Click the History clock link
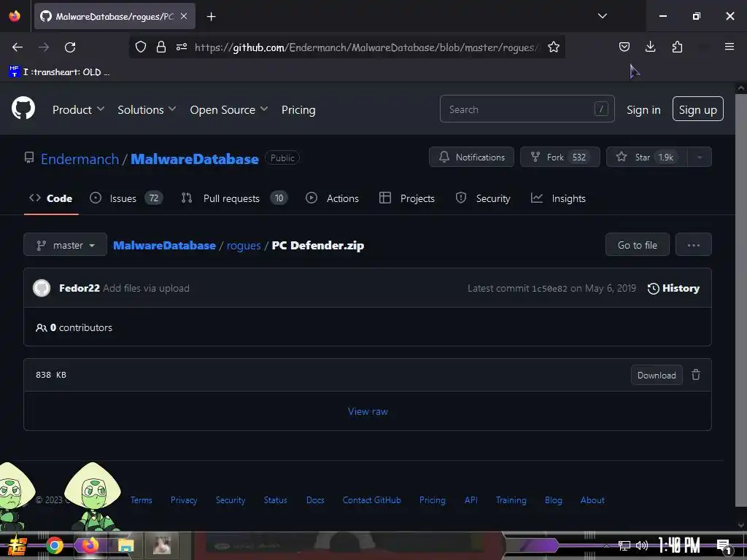The height and width of the screenshot is (560, 747). point(673,288)
